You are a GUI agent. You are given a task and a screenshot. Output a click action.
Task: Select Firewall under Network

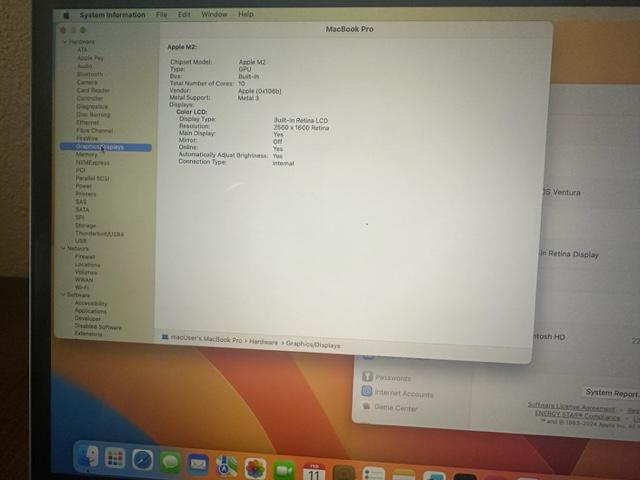(x=85, y=257)
